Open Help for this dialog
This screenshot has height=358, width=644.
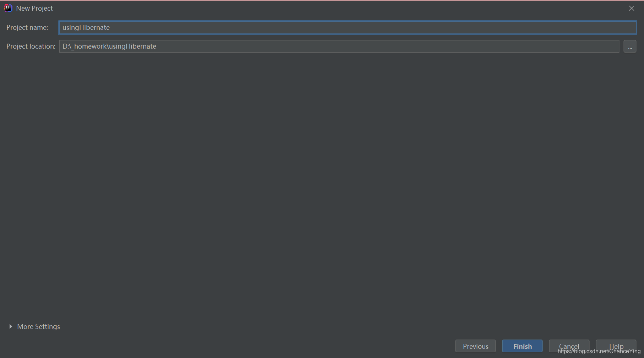coord(616,346)
